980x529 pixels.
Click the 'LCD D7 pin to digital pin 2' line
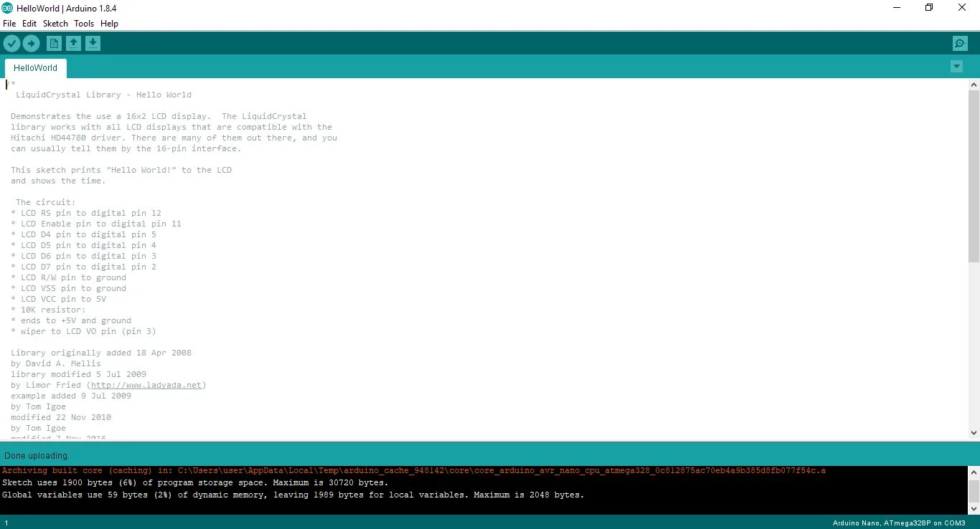tap(84, 267)
